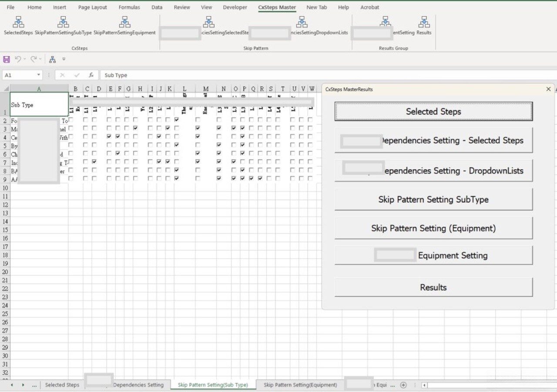Click the SkipPatternSettingSubType ribbon icon
This screenshot has height=392, width=557.
(x=63, y=23)
